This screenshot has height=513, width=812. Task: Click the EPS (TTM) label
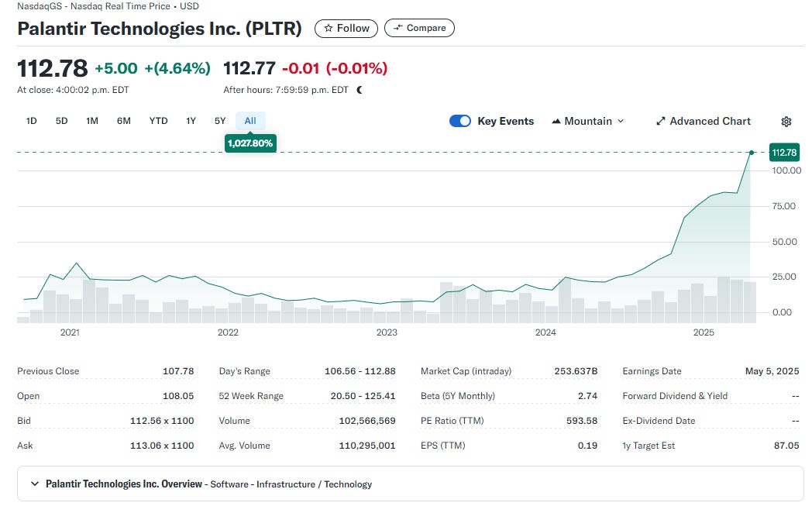tap(442, 446)
